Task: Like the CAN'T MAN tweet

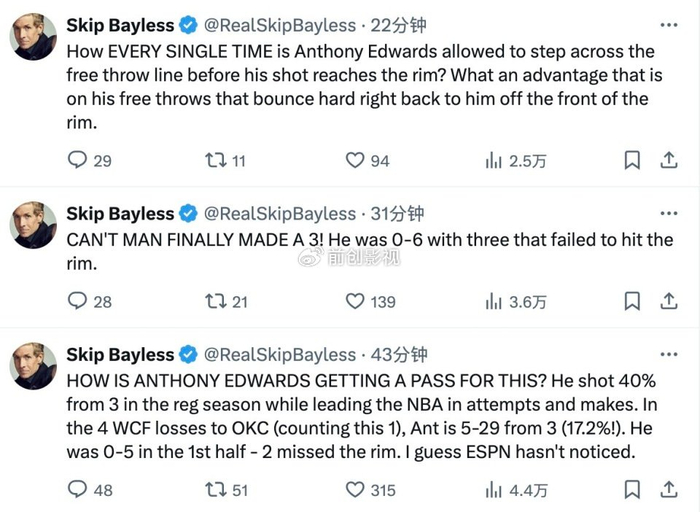Action: [355, 300]
